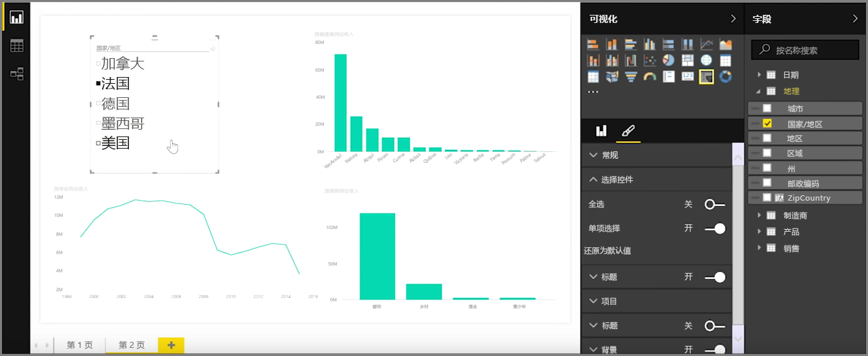The width and height of the screenshot is (868, 356).
Task: Check the 州 field checkbox
Action: coord(767,168)
